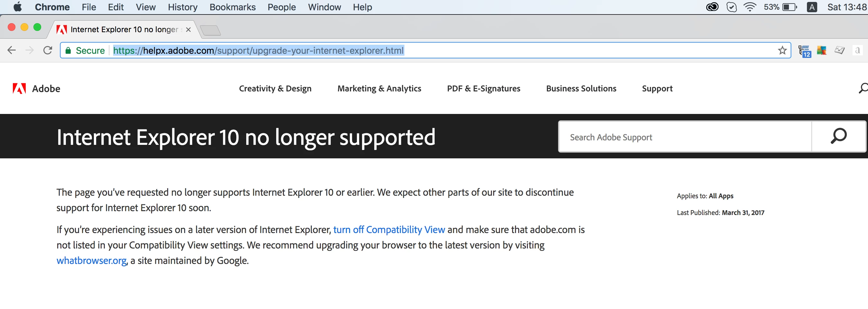Click the Search Adobe Support field
The height and width of the screenshot is (309, 868).
[685, 137]
